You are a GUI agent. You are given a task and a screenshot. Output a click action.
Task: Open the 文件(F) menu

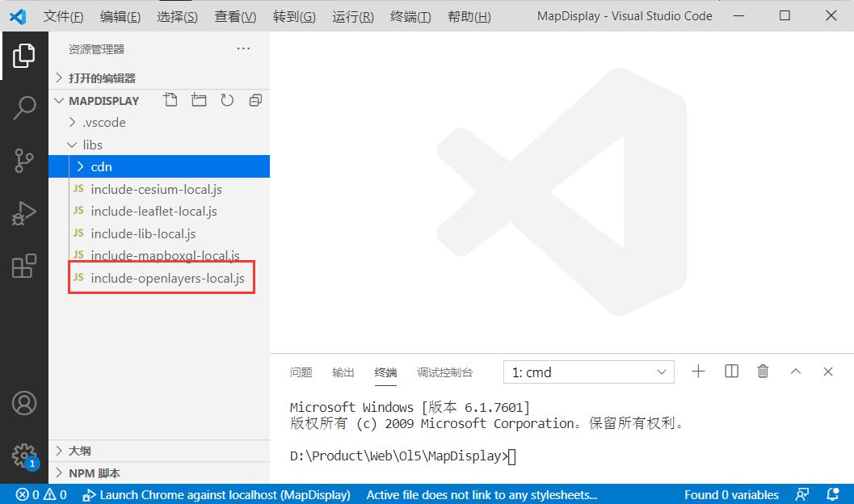63,17
